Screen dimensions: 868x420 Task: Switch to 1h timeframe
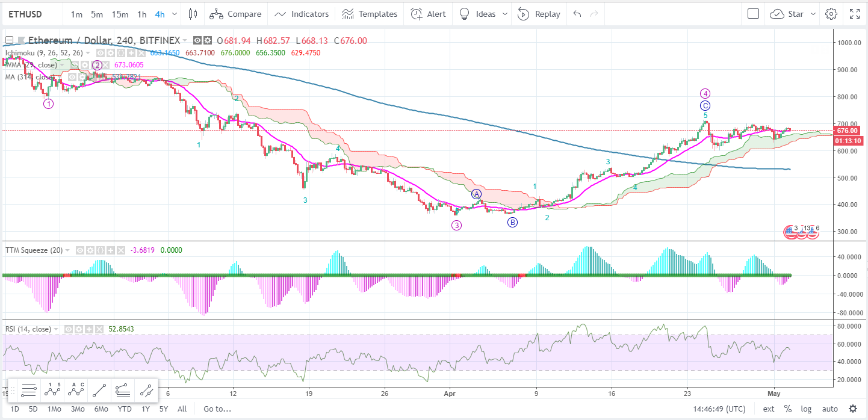click(141, 14)
